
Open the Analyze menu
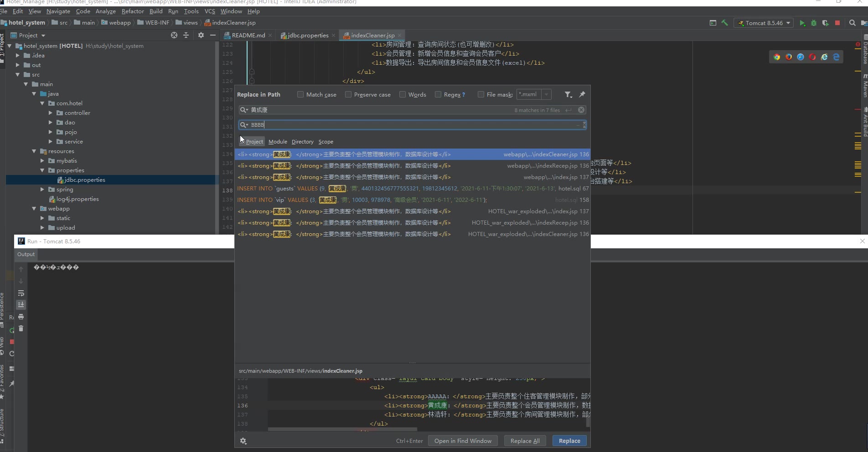point(106,11)
